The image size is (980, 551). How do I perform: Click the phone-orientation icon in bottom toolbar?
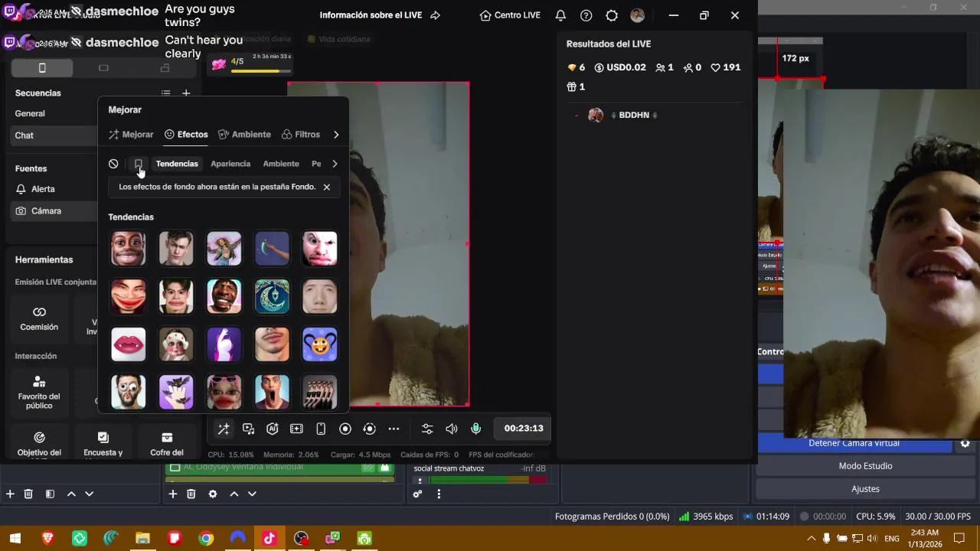point(321,429)
